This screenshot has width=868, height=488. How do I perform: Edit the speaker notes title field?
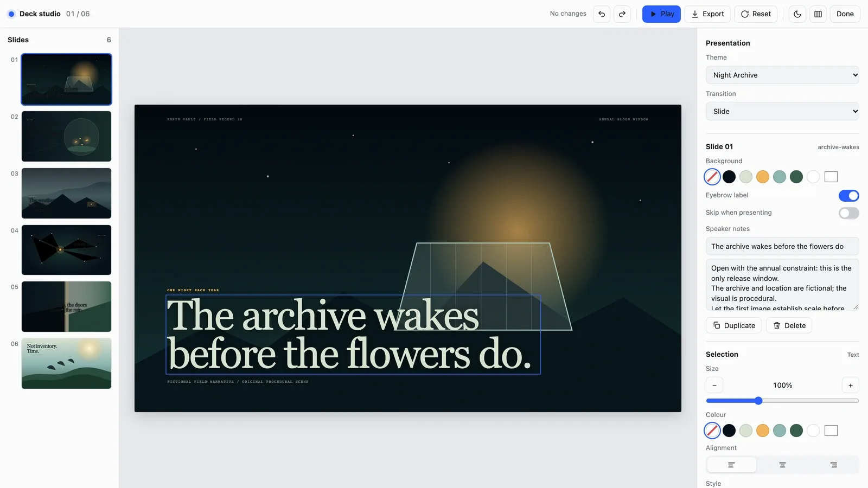tap(782, 246)
